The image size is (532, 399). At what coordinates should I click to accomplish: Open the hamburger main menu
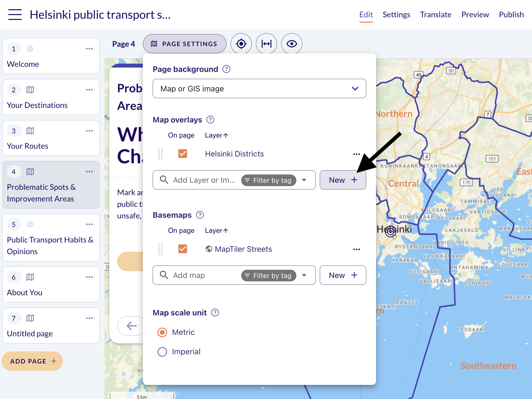[15, 15]
